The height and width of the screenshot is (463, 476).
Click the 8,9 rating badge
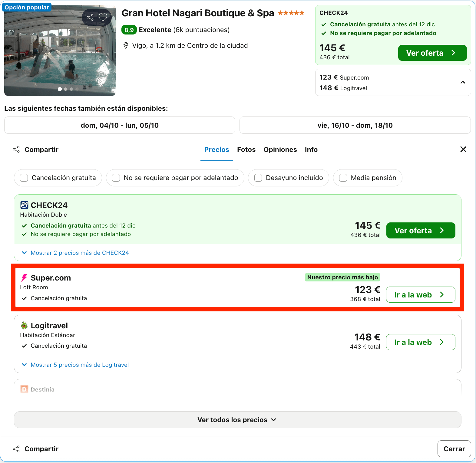pos(129,30)
